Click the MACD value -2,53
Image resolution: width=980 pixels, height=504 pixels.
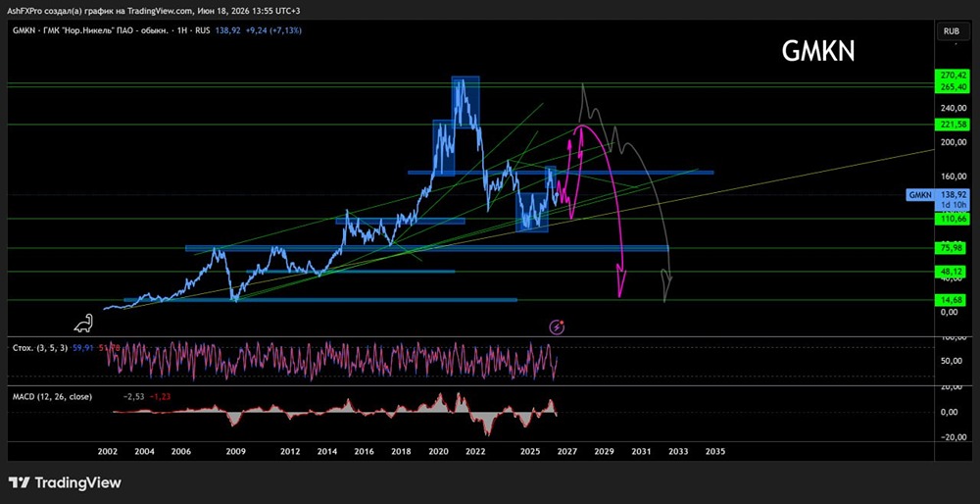coord(132,396)
